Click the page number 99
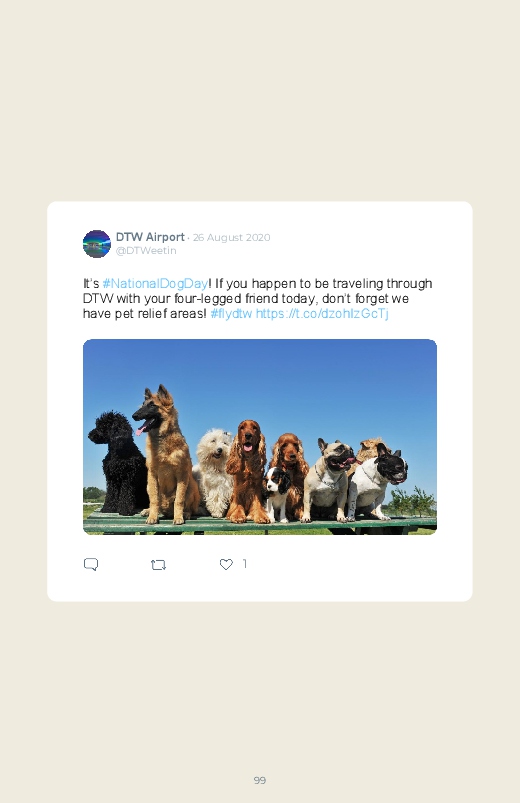This screenshot has width=520, height=803. coord(260,780)
